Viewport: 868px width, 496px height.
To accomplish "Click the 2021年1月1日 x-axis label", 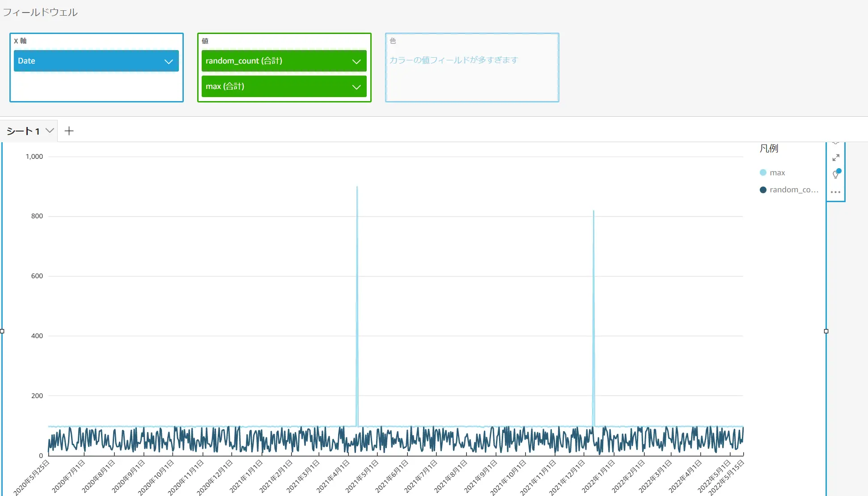I will point(246,476).
